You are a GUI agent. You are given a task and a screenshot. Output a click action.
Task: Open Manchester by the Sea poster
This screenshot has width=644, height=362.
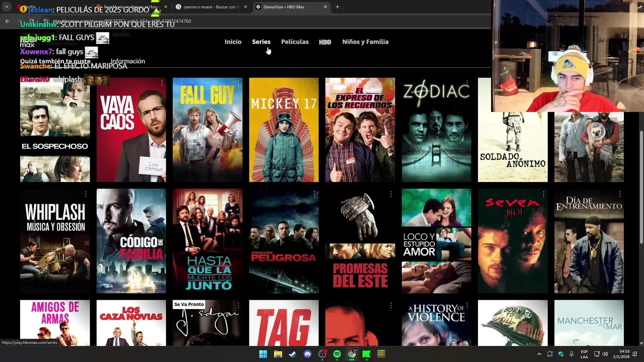click(589, 323)
